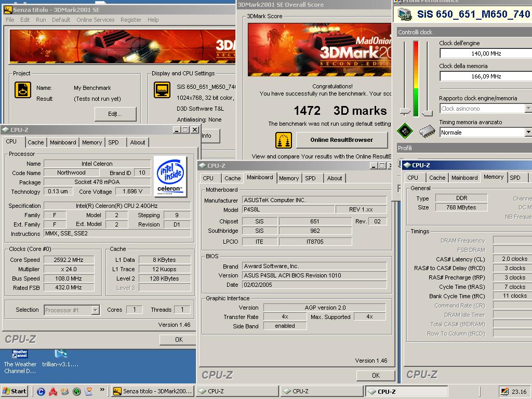Viewport: 532px width, 399px height.
Task: Click OK in the middle CPU-Z window
Action: click(x=376, y=376)
